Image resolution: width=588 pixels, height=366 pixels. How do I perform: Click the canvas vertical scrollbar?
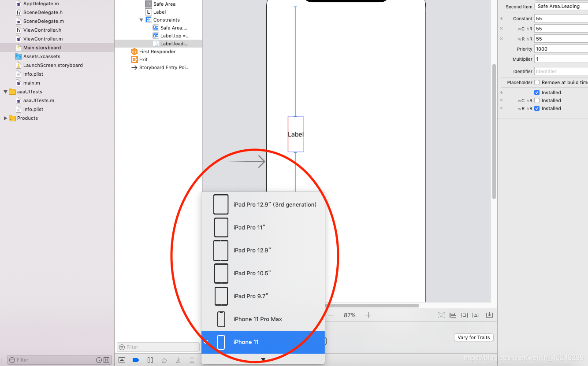tap(494, 131)
